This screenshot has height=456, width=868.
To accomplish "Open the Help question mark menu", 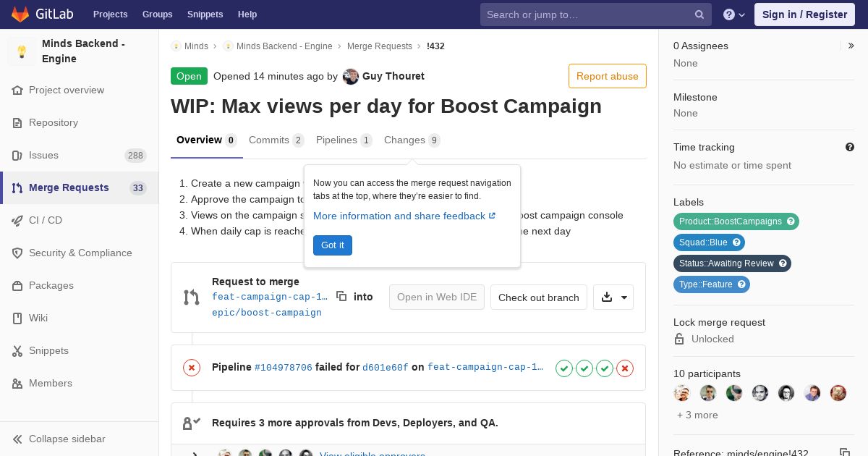I will pyautogui.click(x=734, y=14).
